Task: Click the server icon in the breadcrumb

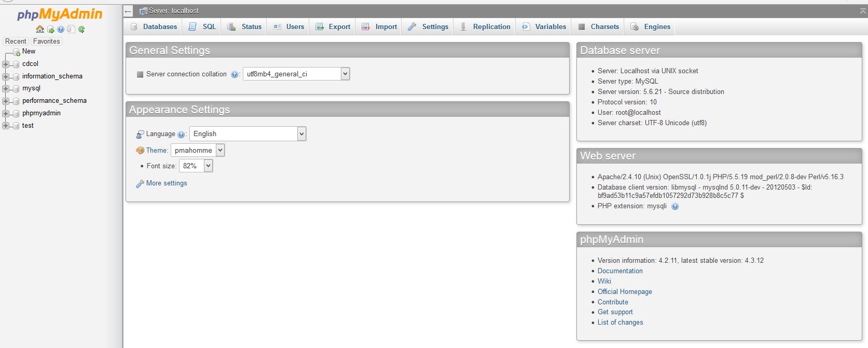Action: (x=143, y=11)
